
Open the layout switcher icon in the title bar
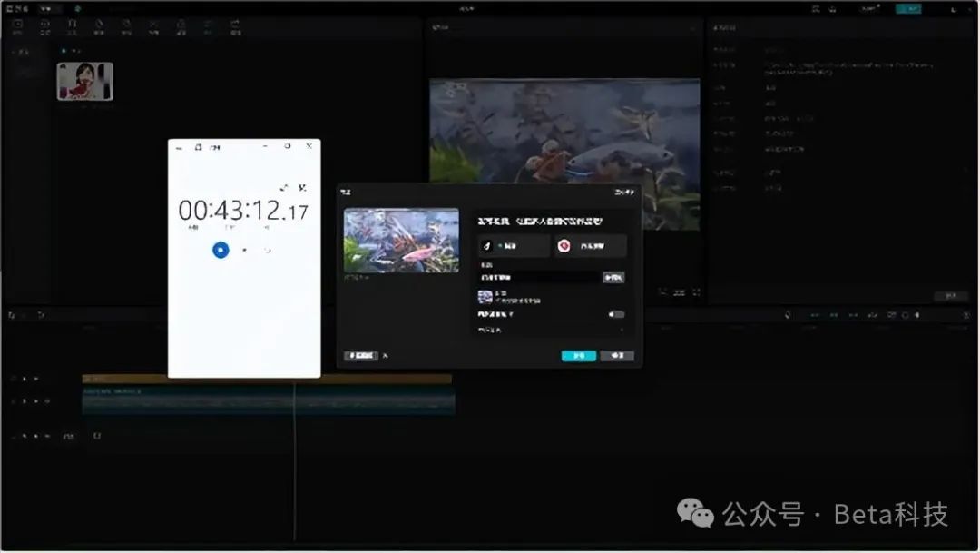point(816,9)
